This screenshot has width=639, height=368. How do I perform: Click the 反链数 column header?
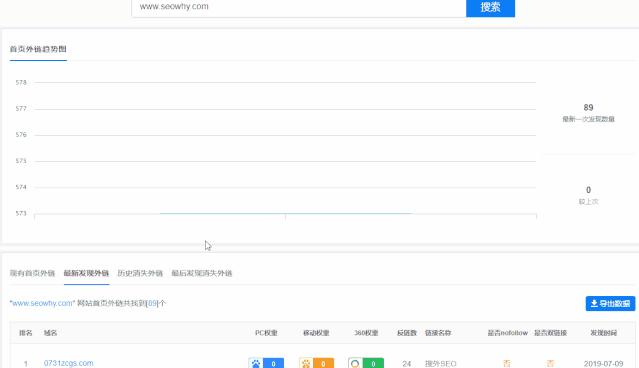click(x=407, y=333)
